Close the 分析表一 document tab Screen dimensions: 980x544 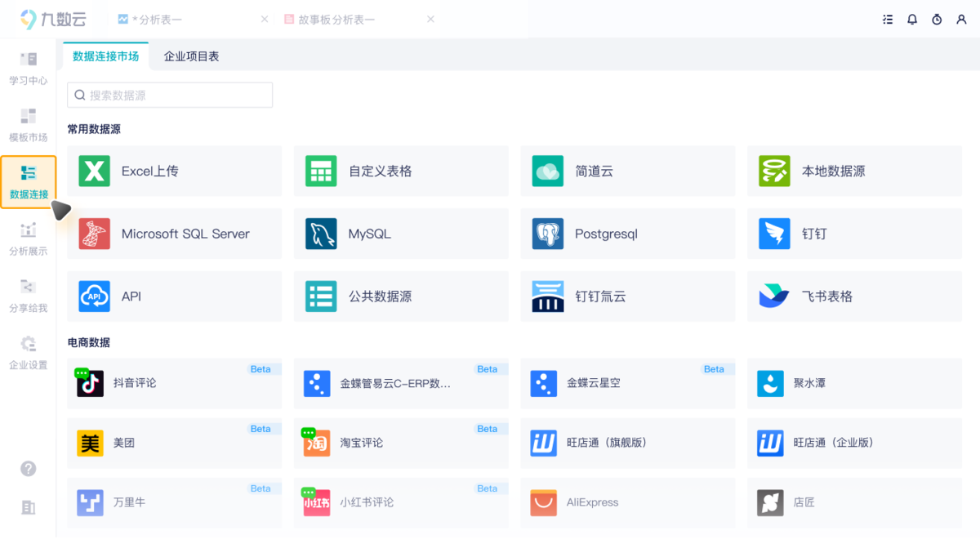265,20
